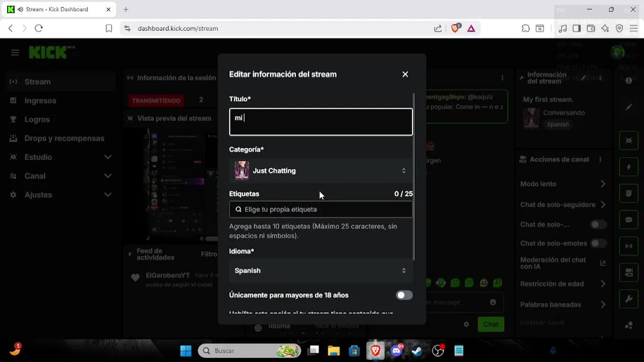Click the note document icon on right rail
The image size is (644, 362).
click(x=629, y=193)
